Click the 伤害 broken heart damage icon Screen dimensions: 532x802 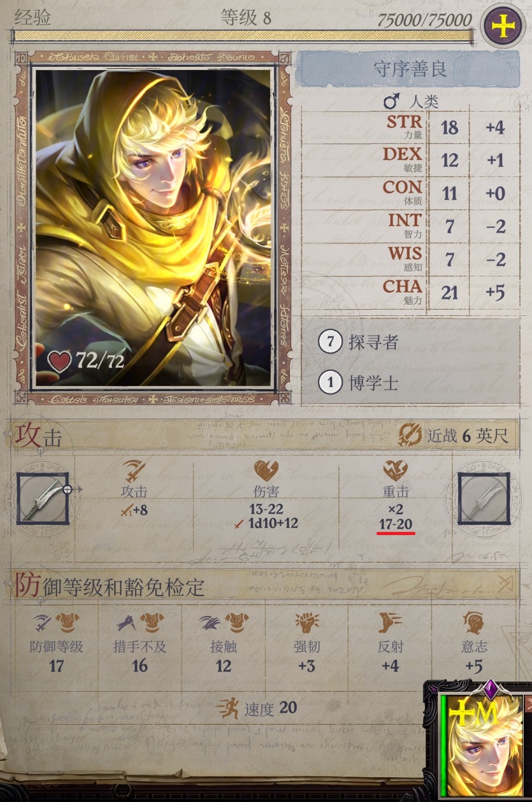[266, 471]
